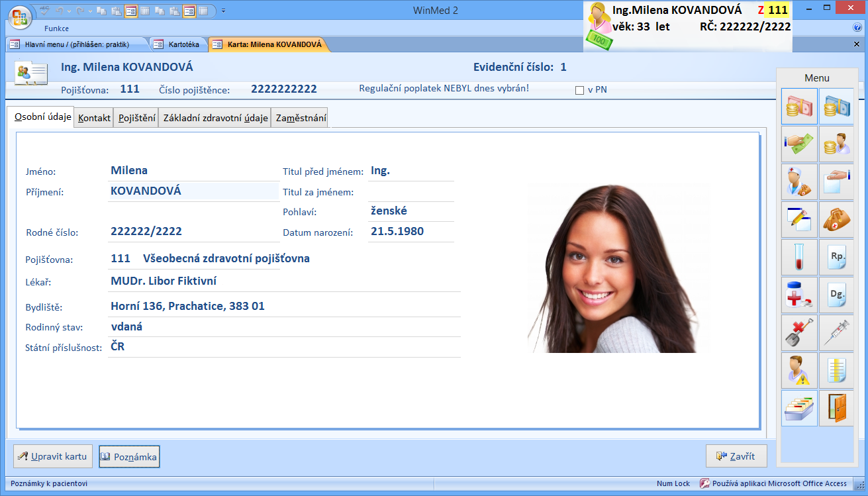Expand the Redo dropdown arrow
The height and width of the screenshot is (496, 868).
pos(91,11)
